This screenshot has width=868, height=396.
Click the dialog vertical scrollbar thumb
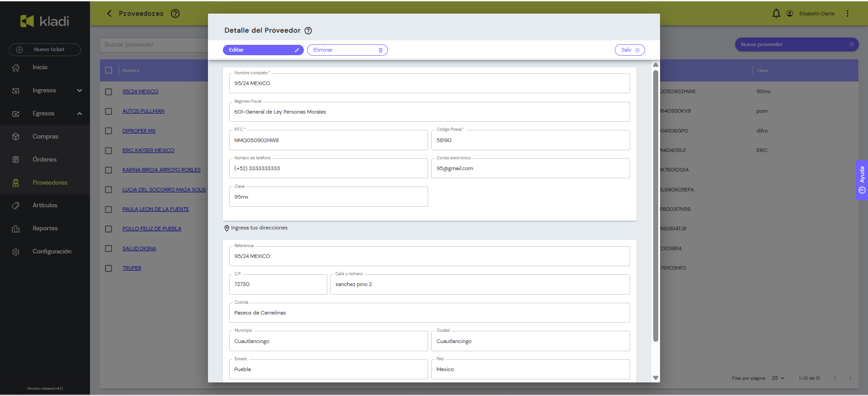click(x=656, y=206)
